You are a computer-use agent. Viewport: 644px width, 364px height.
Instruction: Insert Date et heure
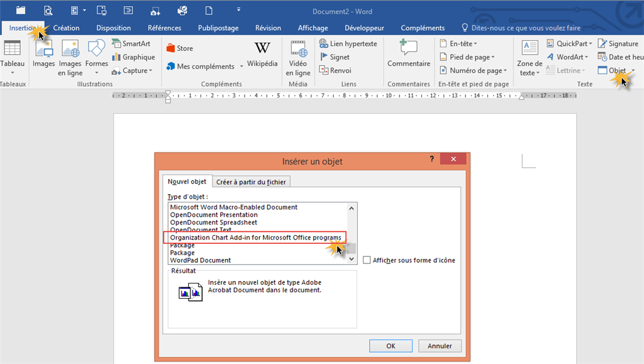(x=621, y=57)
